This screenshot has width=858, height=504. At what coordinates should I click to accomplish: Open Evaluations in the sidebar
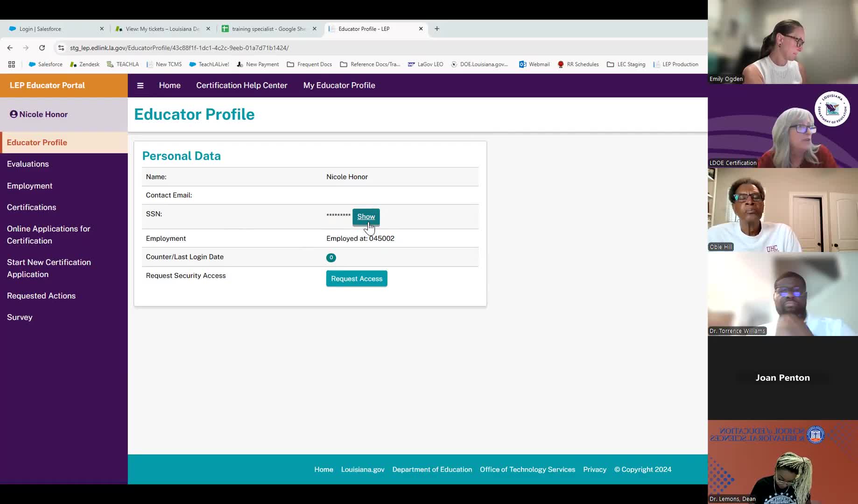pos(28,164)
